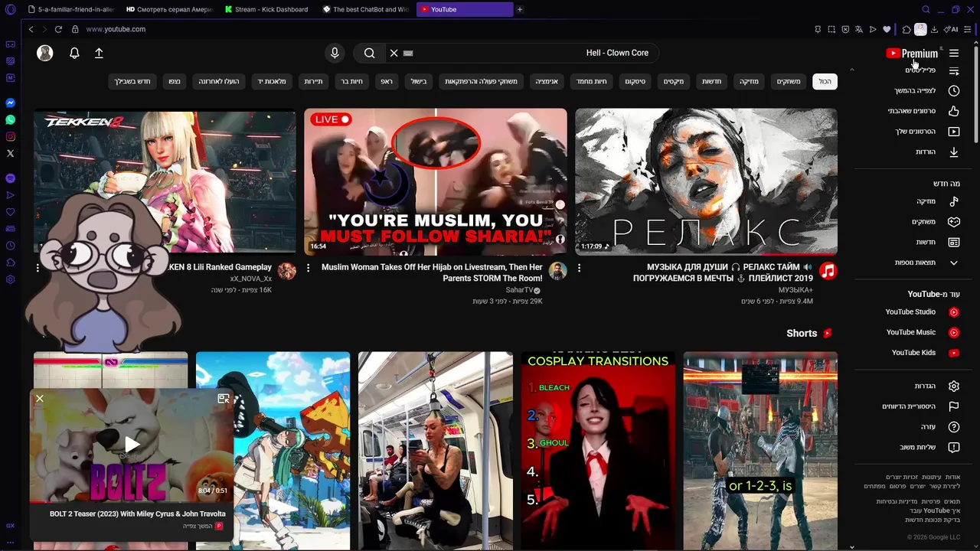Open WhatsApp in the Opera sidebar
The image size is (980, 551).
[10, 119]
